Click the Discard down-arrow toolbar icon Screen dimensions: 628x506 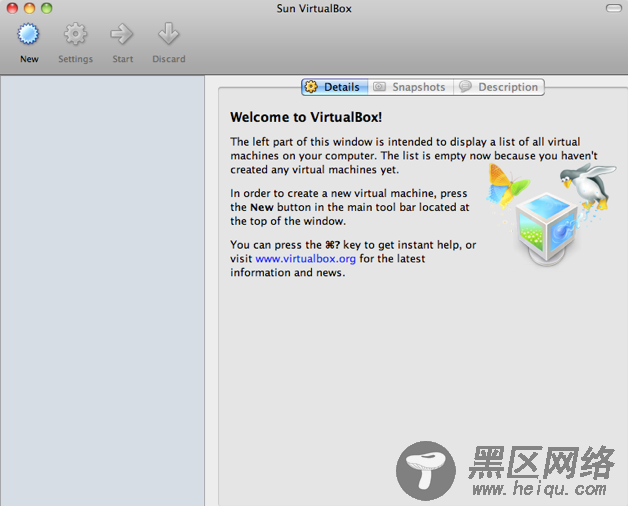point(168,34)
